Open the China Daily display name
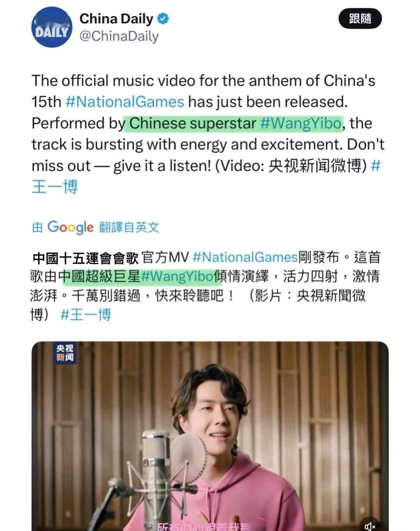The image size is (420, 531). point(116,18)
